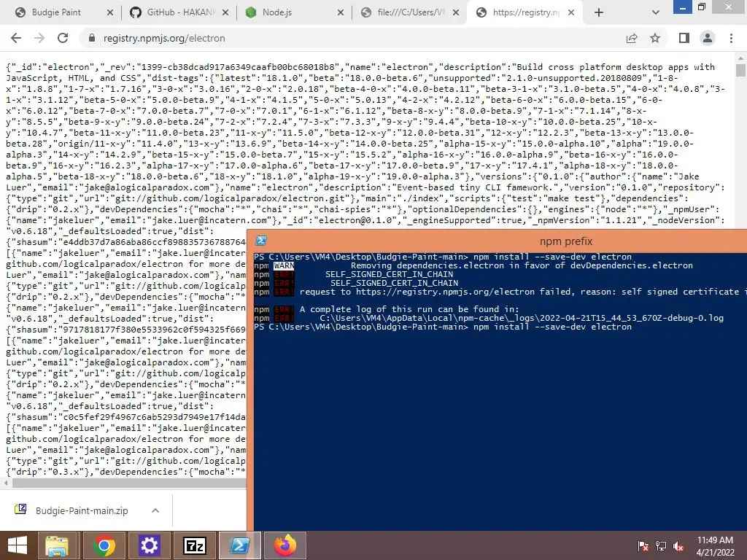Select the https://registry.npmjs tab
Viewport: 747px width, 560px height.
point(525,12)
